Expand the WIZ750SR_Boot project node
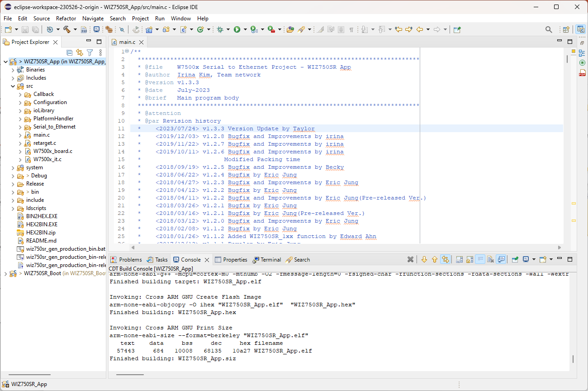 tap(5, 273)
